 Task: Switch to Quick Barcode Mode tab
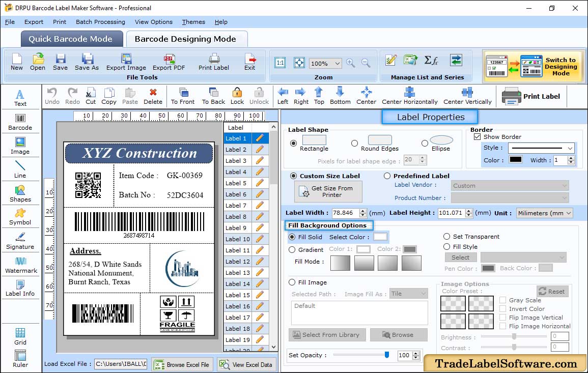[71, 39]
